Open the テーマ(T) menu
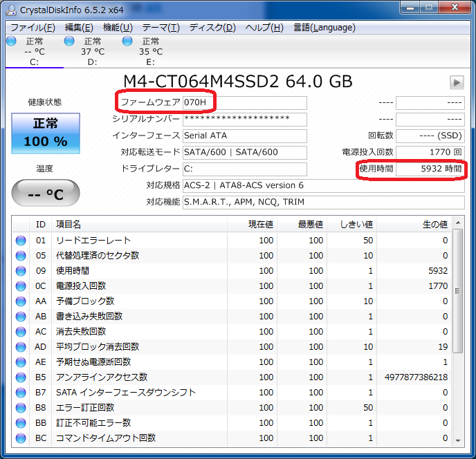 pos(161,28)
